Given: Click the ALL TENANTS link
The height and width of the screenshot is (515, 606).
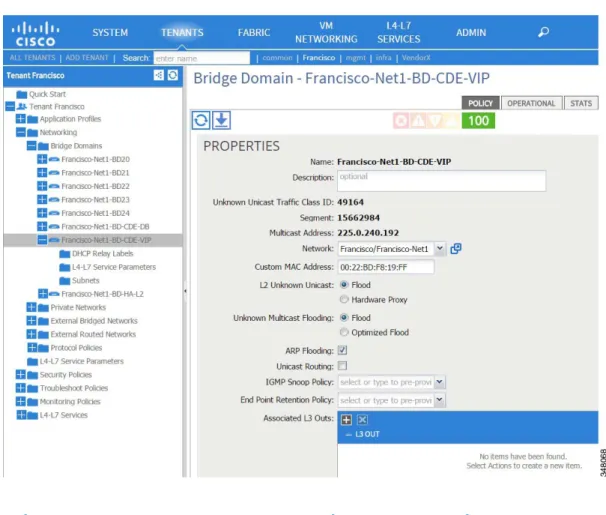Looking at the screenshot, I should [x=32, y=58].
